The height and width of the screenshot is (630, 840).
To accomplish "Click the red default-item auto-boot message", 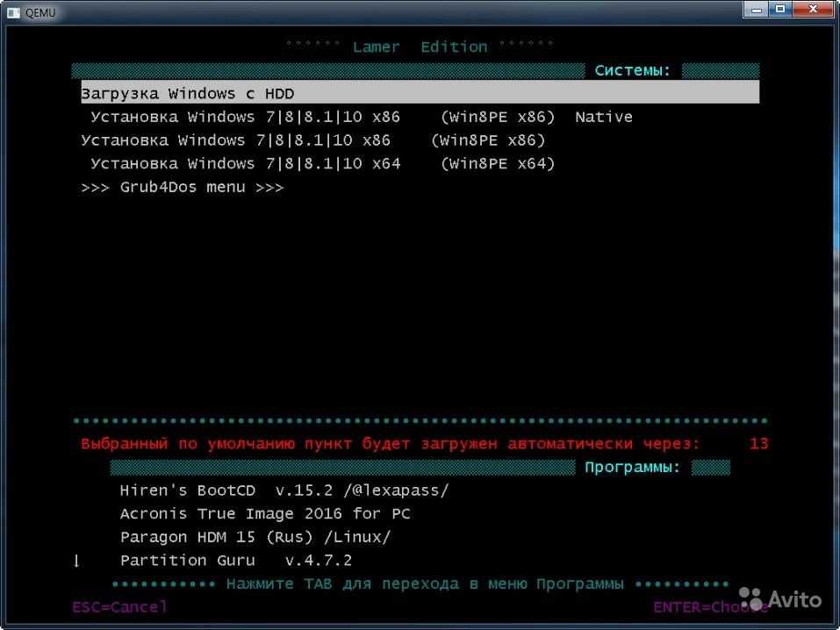I will point(391,444).
